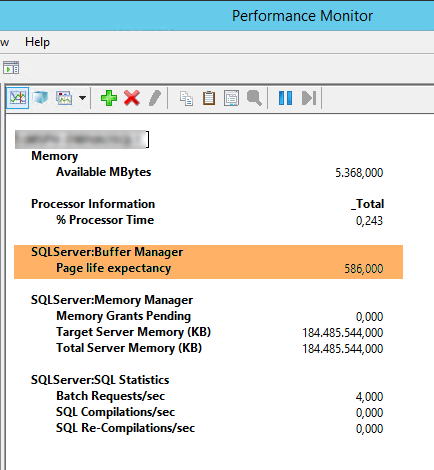Click the Total Server Memory value 184.485.544,000
This screenshot has width=434, height=470.
coord(343,349)
